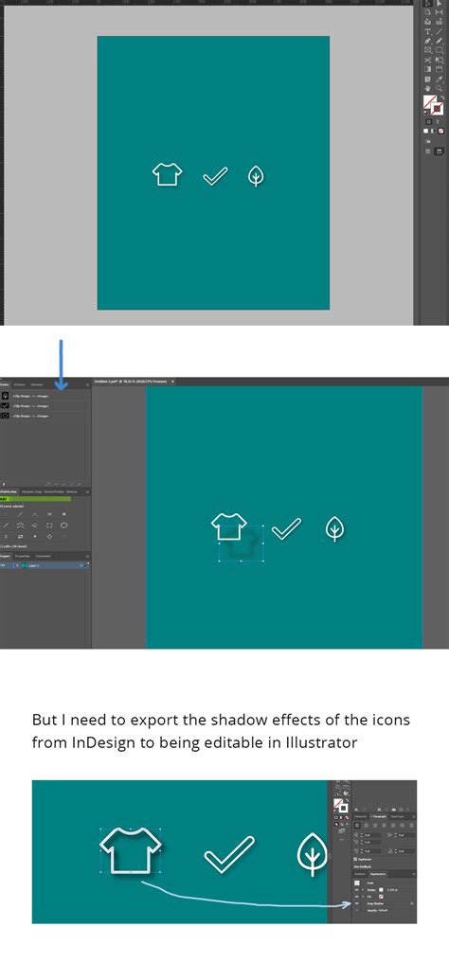Click the Opacity: Default entry in Appearance panel
449x980 pixels.
click(x=377, y=910)
